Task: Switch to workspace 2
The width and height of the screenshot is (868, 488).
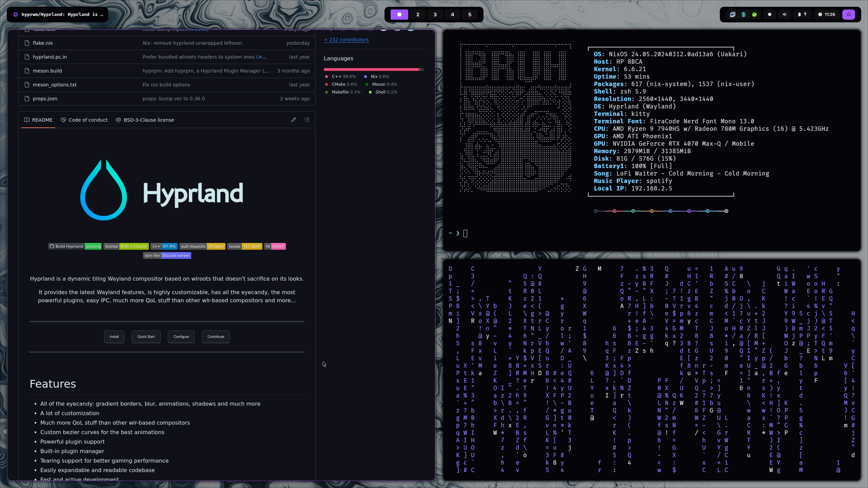Action: tap(418, 15)
